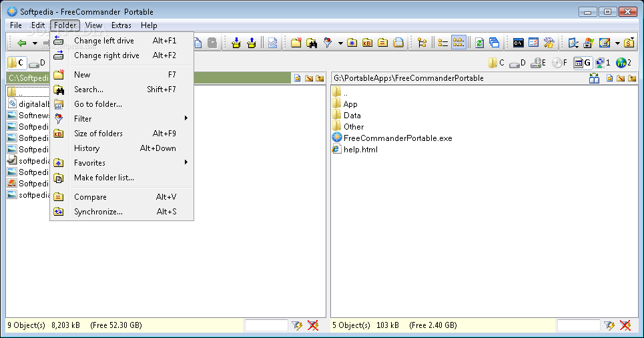
Task: Select drive C in right panel drive bar
Action: (x=497, y=63)
